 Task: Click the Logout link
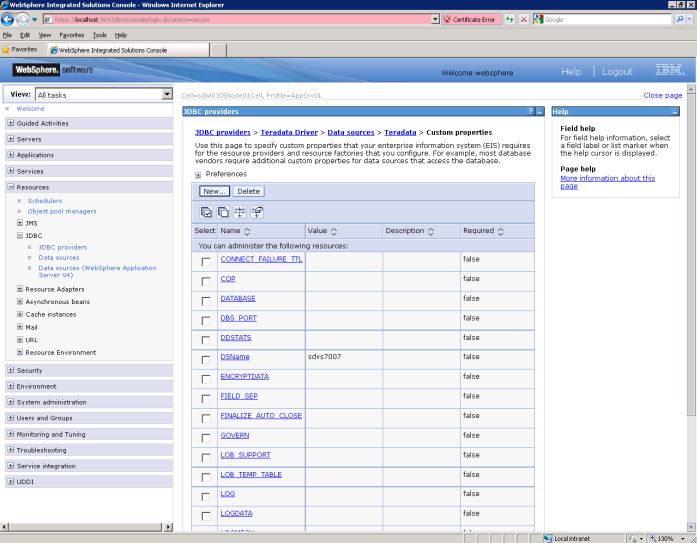(x=617, y=72)
